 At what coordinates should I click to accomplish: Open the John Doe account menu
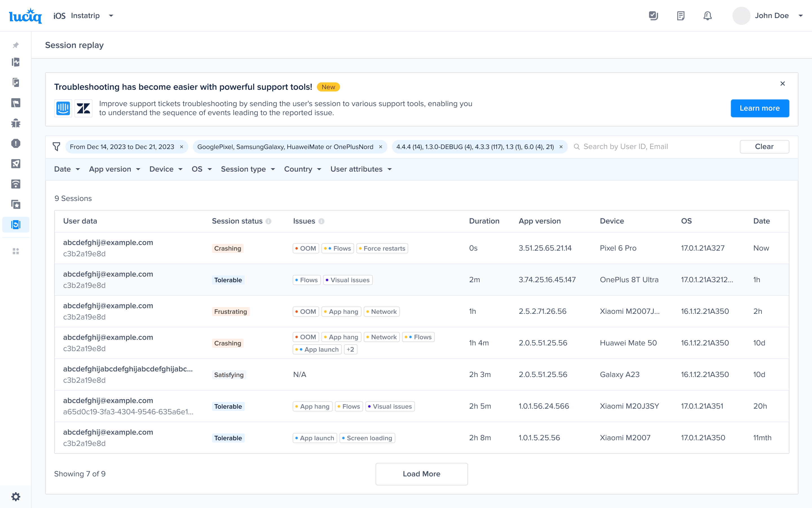coord(801,16)
